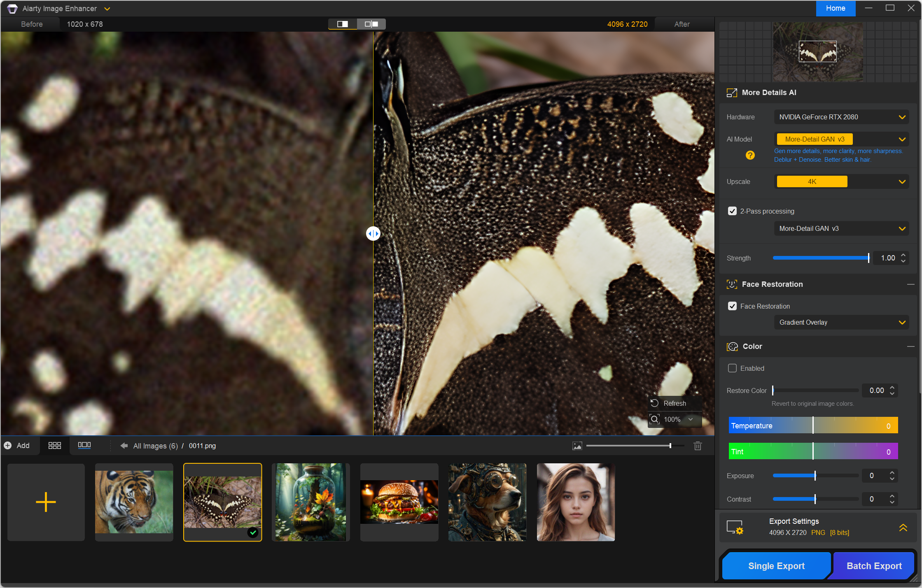Disable the Face Restoration checkbox
The width and height of the screenshot is (922, 588).
[732, 306]
